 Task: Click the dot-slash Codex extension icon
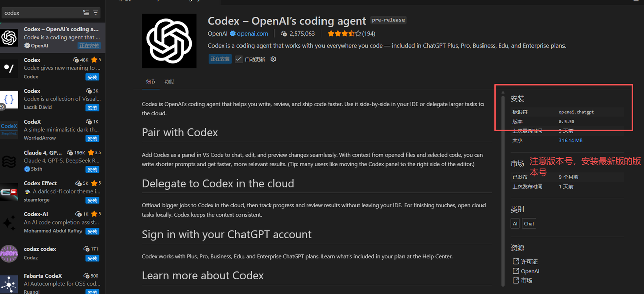coord(9,68)
